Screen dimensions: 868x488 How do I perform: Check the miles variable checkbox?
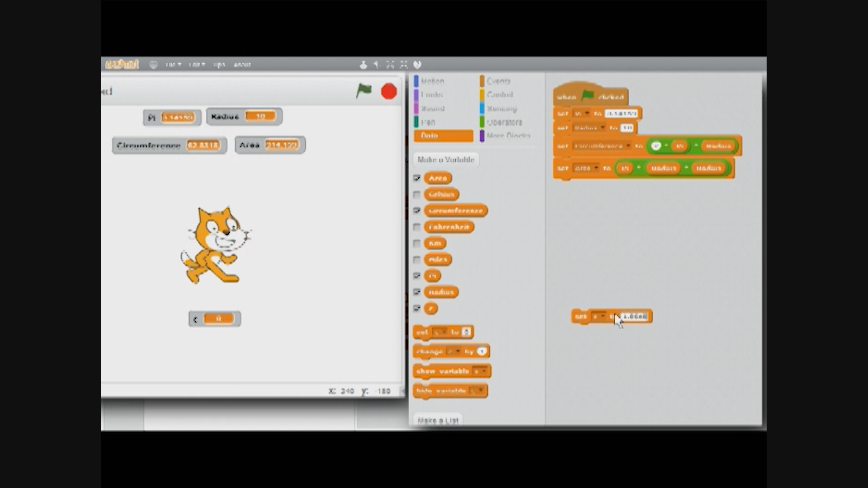click(x=417, y=259)
